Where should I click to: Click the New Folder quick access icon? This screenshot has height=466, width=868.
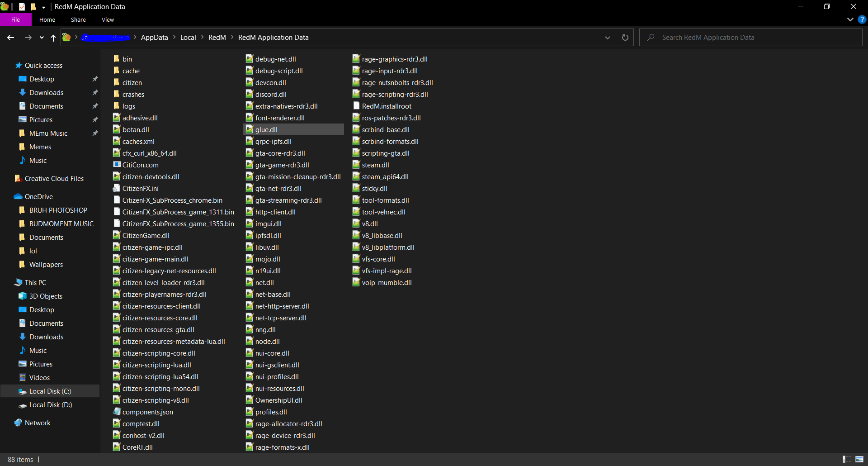point(33,7)
